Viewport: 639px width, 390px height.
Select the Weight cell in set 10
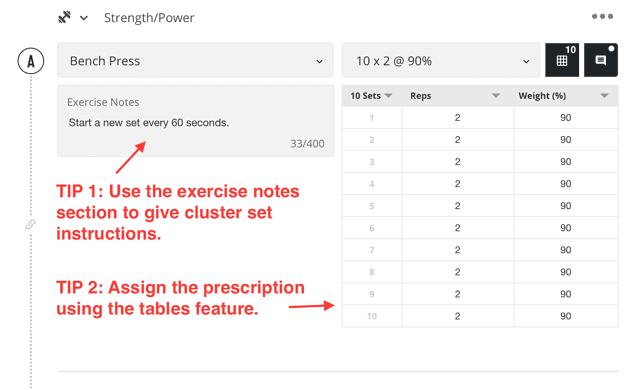click(566, 316)
